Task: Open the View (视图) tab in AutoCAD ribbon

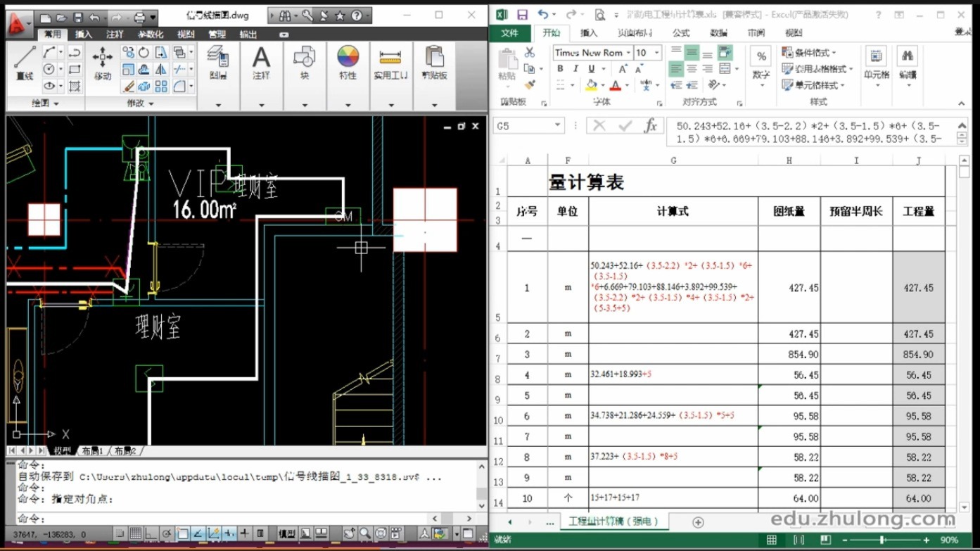Action: 186,34
